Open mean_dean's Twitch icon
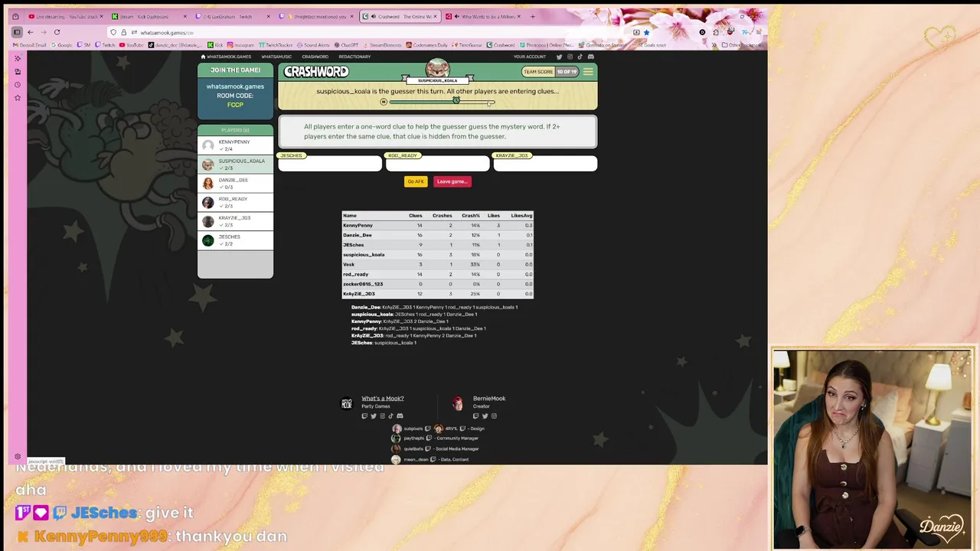 (x=433, y=459)
